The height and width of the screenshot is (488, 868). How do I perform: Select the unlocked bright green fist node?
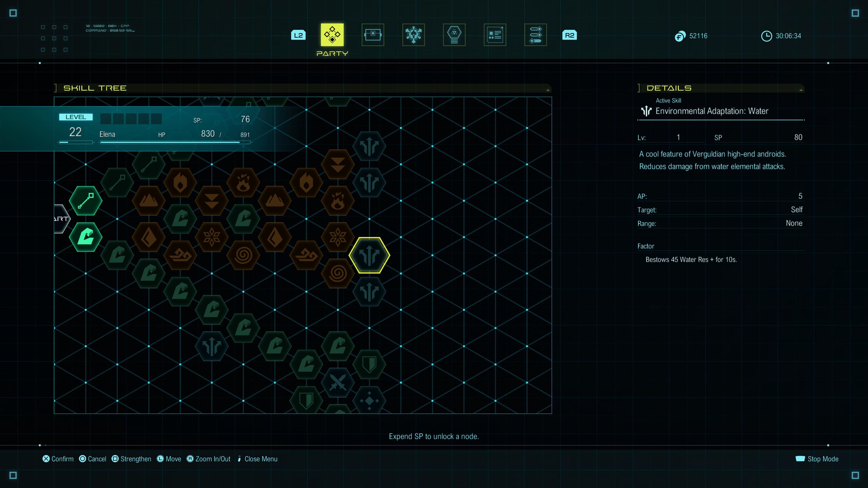click(x=86, y=237)
